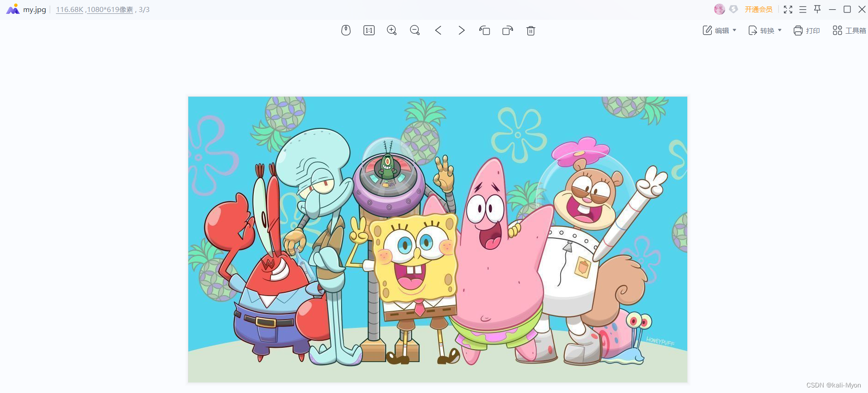Show image at 1:1 actual size
868x393 pixels.
click(x=369, y=30)
